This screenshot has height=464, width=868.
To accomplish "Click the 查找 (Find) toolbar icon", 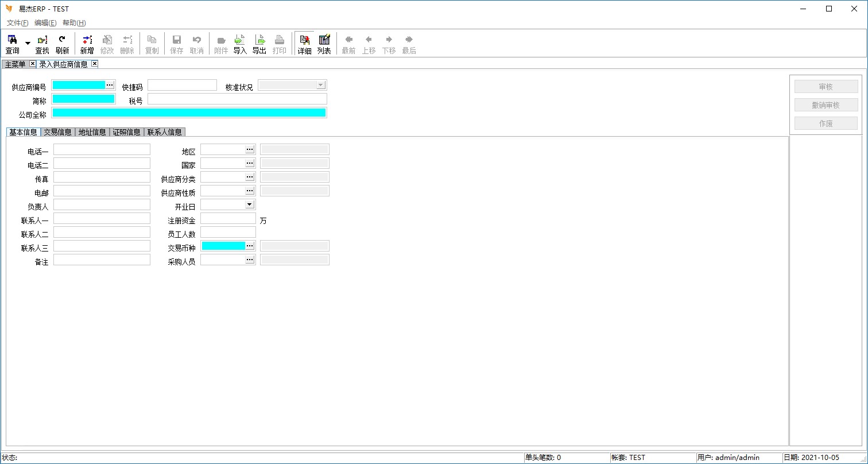I will pos(42,44).
